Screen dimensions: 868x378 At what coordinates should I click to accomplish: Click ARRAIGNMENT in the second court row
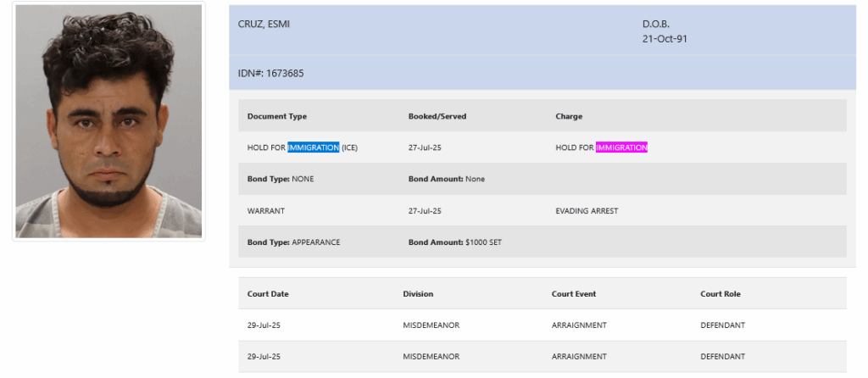click(x=579, y=357)
